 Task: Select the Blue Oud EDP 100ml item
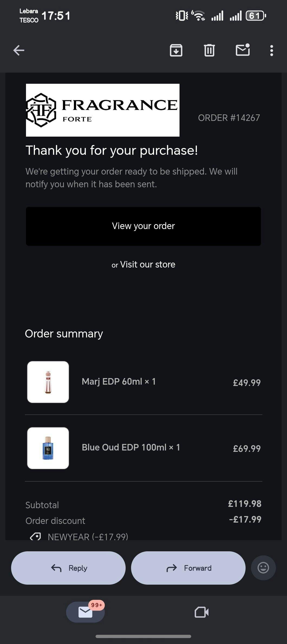click(x=131, y=447)
